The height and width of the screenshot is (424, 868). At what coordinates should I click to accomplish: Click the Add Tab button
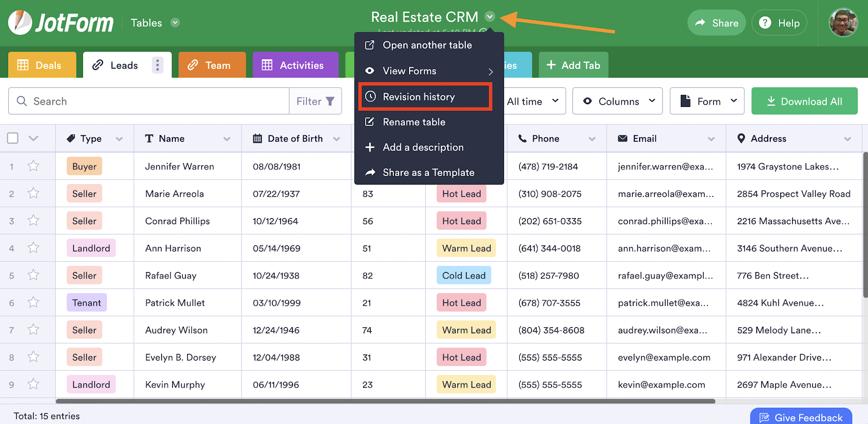(573, 65)
